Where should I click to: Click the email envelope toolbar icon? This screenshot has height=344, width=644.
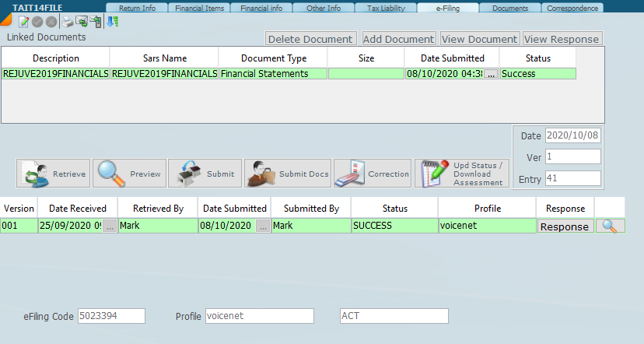(81, 21)
